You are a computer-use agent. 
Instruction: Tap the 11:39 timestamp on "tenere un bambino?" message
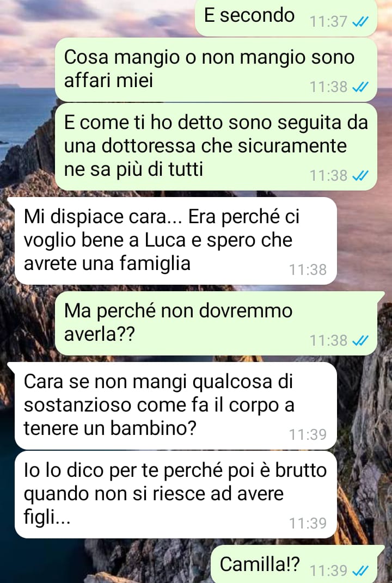[308, 434]
